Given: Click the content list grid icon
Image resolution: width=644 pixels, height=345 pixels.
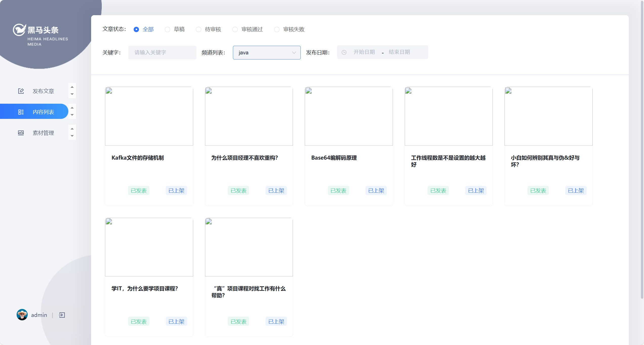Looking at the screenshot, I should pyautogui.click(x=21, y=112).
